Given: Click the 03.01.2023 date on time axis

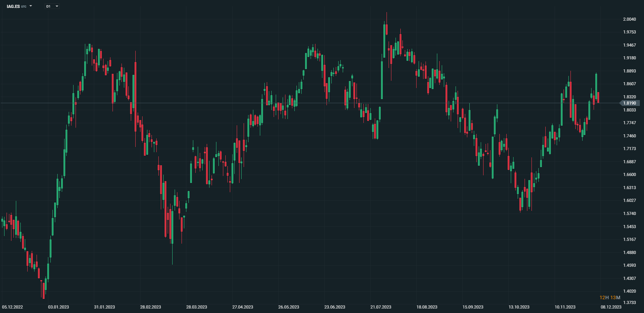Looking at the screenshot, I should click(58, 307).
